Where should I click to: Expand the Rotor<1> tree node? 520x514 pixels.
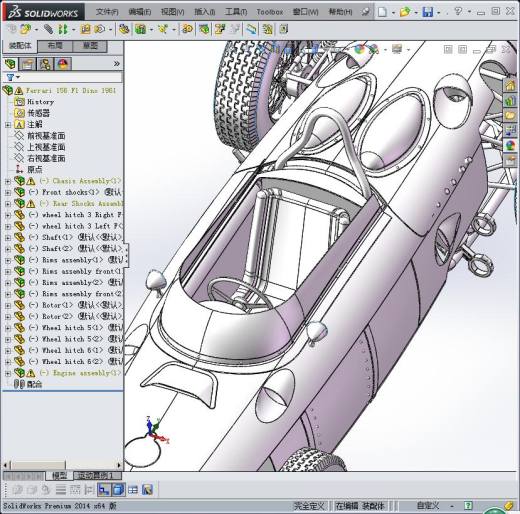point(8,305)
